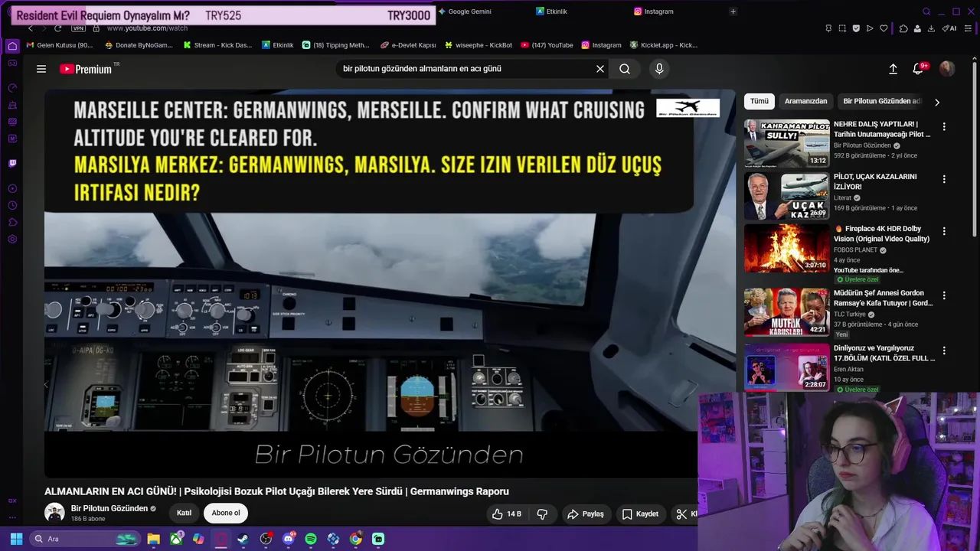Open Windows Start menu
This screenshot has width=980, height=551.
pyautogui.click(x=16, y=539)
